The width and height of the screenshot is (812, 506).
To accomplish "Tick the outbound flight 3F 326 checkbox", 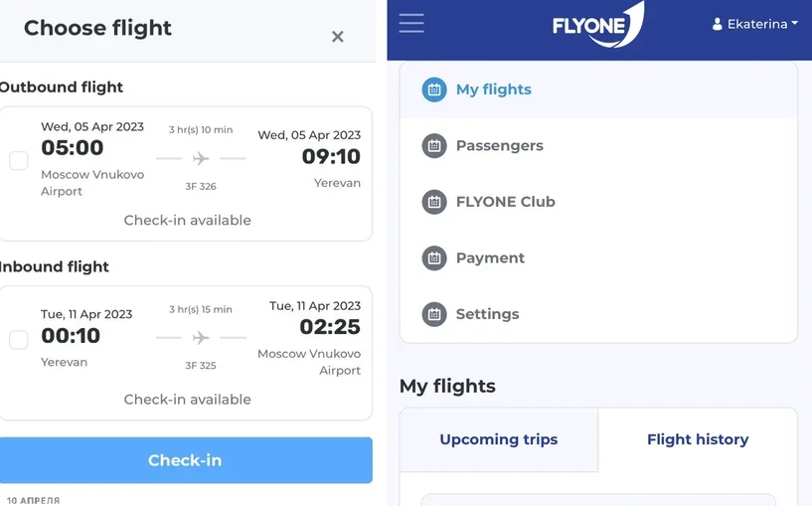I will point(19,161).
